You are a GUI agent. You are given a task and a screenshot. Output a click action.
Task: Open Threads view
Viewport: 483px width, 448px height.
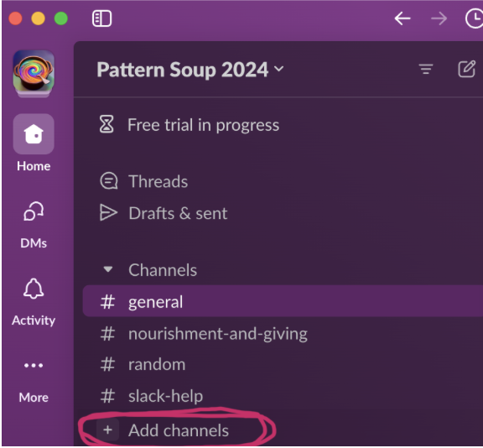click(x=143, y=181)
